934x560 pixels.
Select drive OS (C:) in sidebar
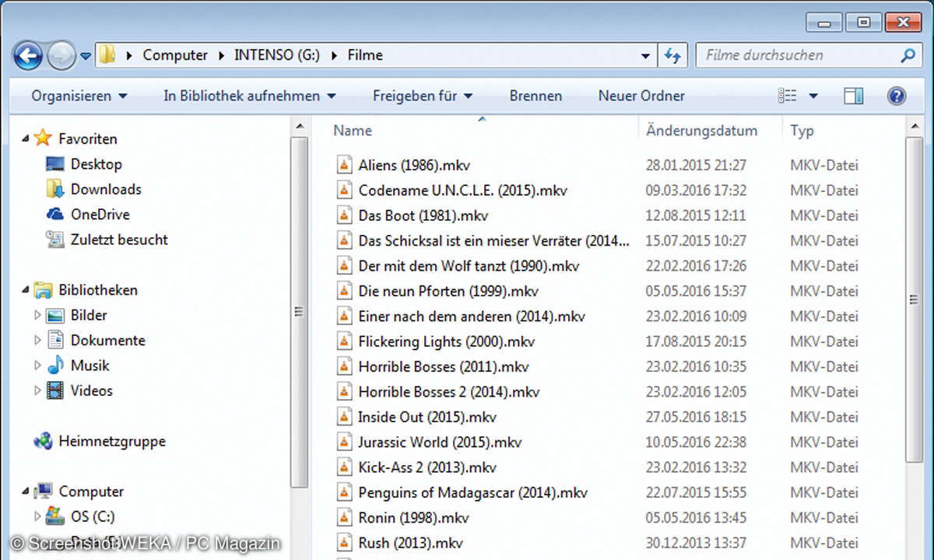93,516
